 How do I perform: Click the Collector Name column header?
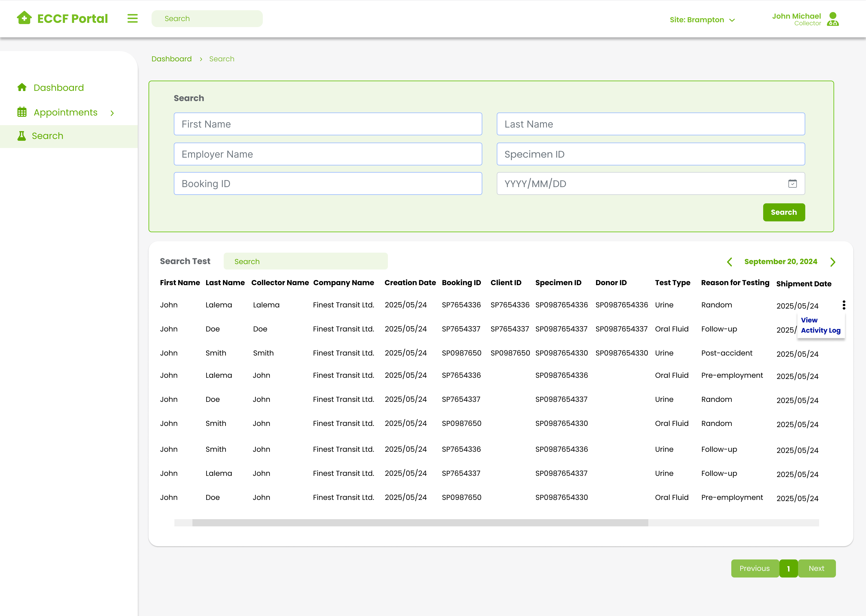pos(280,283)
